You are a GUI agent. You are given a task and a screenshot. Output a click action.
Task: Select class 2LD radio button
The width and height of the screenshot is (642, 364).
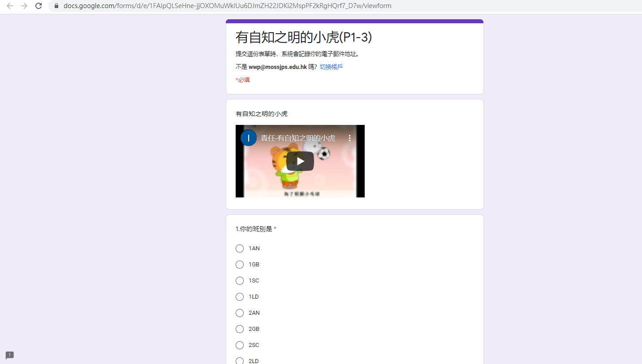point(240,361)
